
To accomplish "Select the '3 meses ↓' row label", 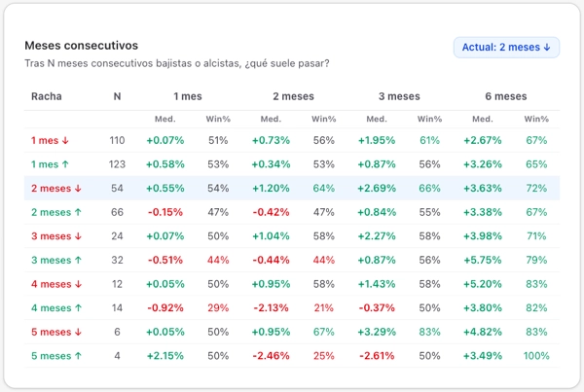I will coord(56,236).
